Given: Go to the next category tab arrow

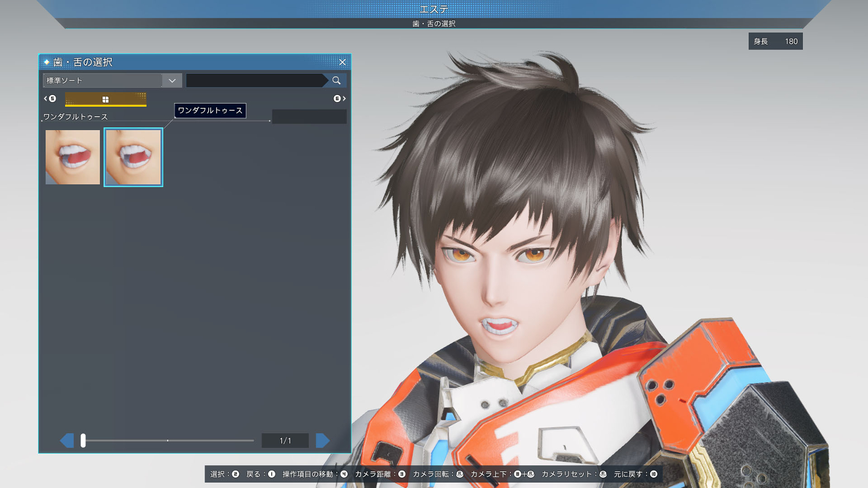Looking at the screenshot, I should click(340, 99).
